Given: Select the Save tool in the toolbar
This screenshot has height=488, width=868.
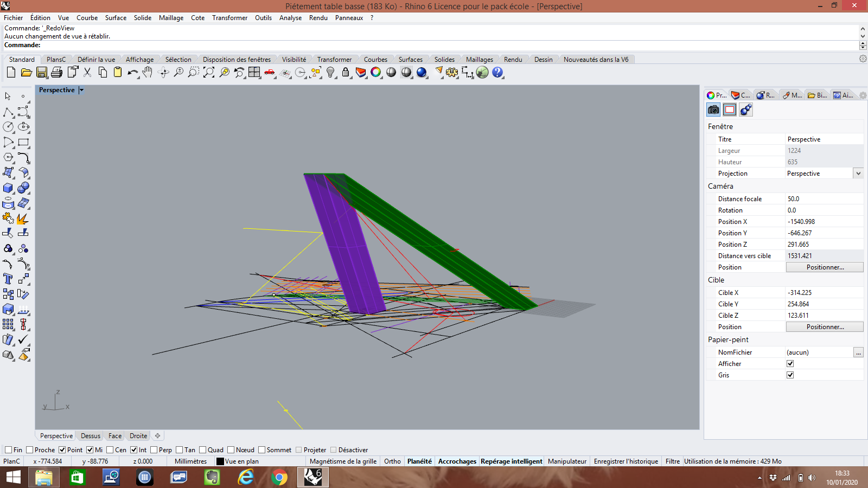Looking at the screenshot, I should point(42,72).
